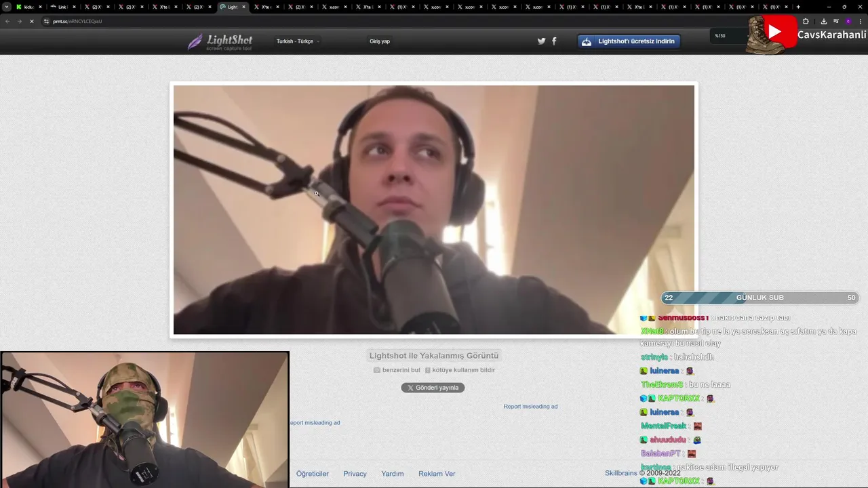Open the Öğreticiler footer link
Viewport: 868px width, 488px height.
[313, 474]
